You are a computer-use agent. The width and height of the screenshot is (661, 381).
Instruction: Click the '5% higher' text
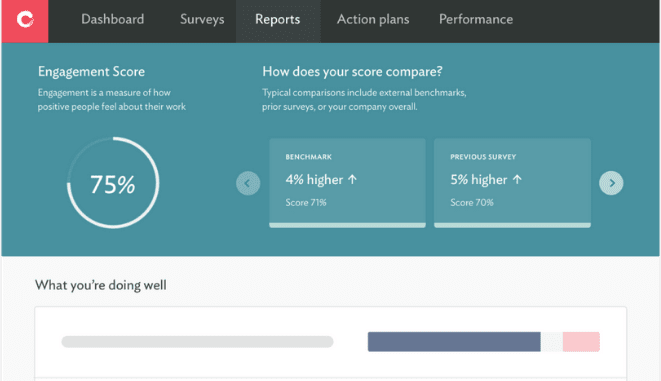(478, 180)
